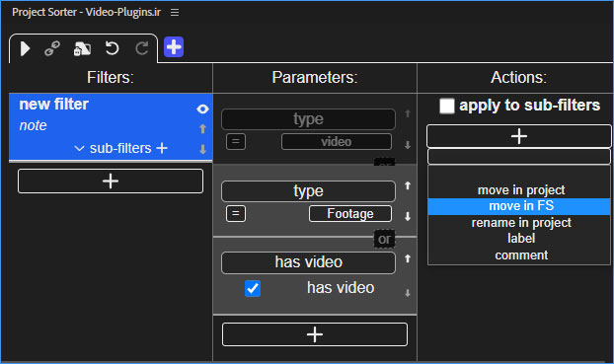Screen dimensions: 614x364
Task: Click the equals operator beside video
Action: click(x=236, y=142)
